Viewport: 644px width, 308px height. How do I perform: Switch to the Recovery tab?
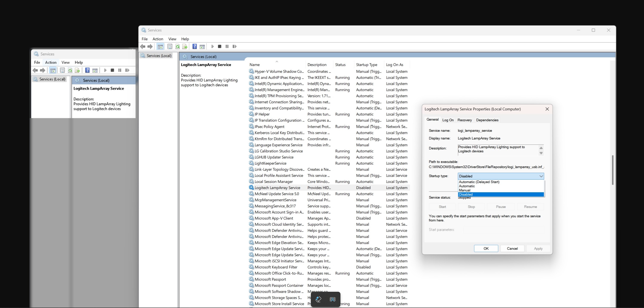point(465,120)
